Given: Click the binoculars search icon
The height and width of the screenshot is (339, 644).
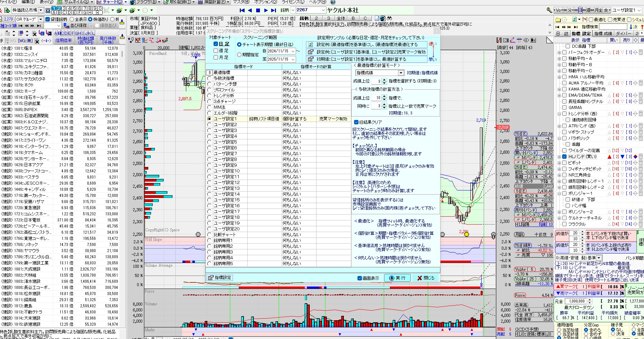Looking at the screenshot, I should [x=389, y=18].
